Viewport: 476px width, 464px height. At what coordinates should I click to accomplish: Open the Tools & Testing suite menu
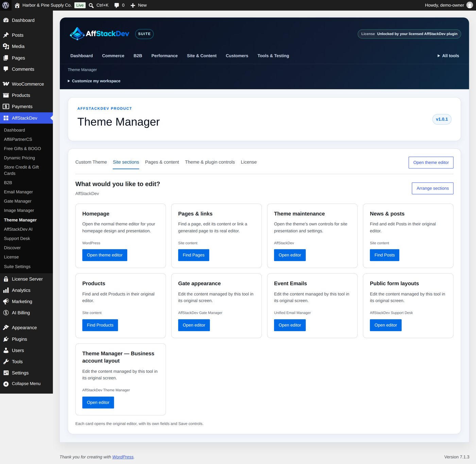[x=273, y=56]
